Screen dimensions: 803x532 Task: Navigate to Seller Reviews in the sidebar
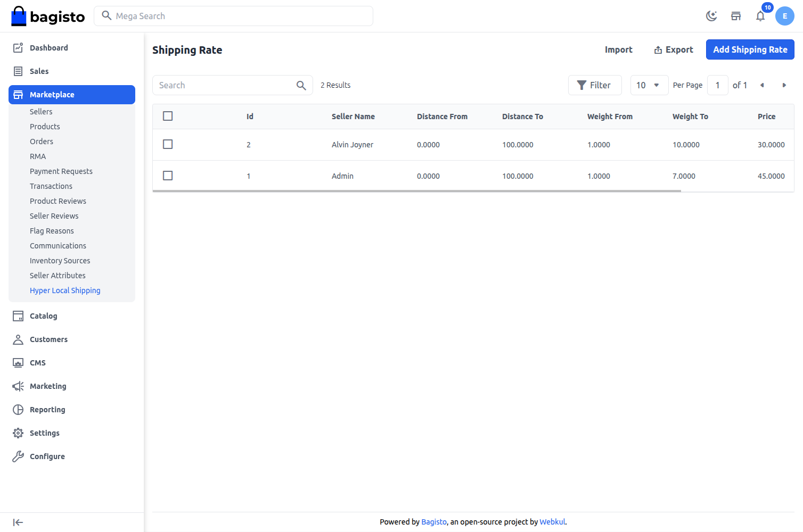[54, 215]
